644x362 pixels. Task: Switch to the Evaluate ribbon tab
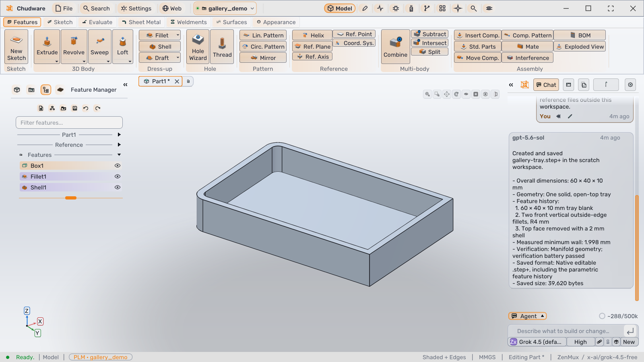(97, 22)
